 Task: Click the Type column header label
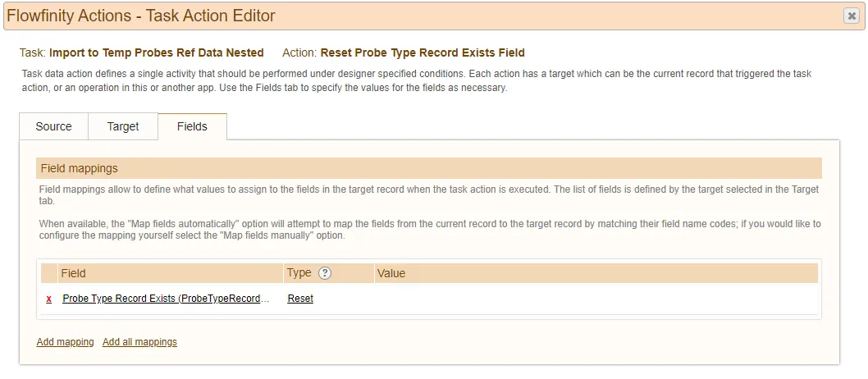[x=299, y=273]
